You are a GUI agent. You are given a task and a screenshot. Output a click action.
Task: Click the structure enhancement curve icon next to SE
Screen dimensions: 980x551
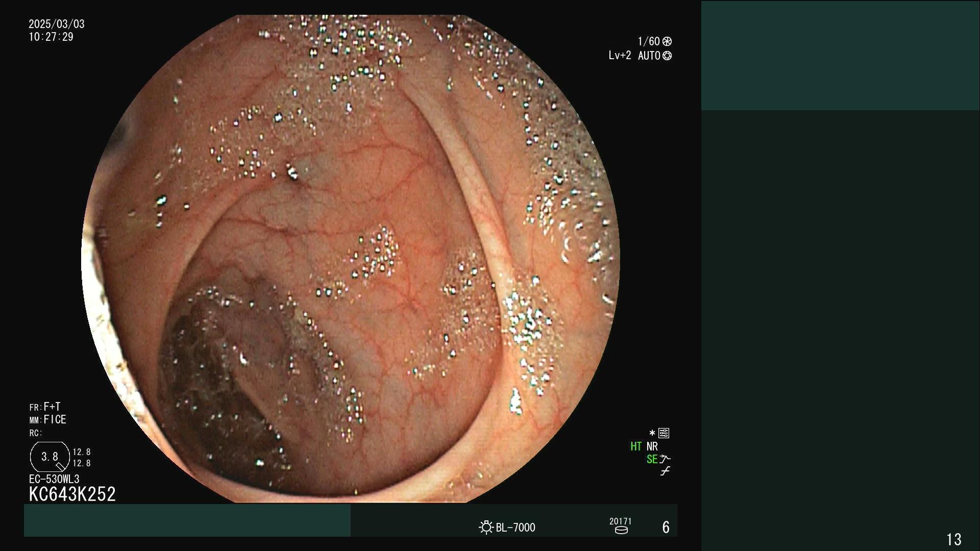[x=665, y=459]
